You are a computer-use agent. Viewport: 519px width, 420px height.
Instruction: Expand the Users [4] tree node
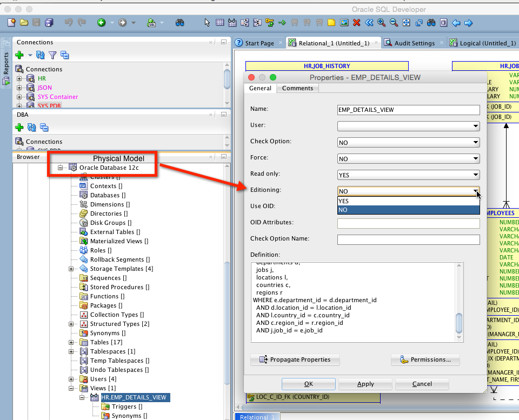71,379
